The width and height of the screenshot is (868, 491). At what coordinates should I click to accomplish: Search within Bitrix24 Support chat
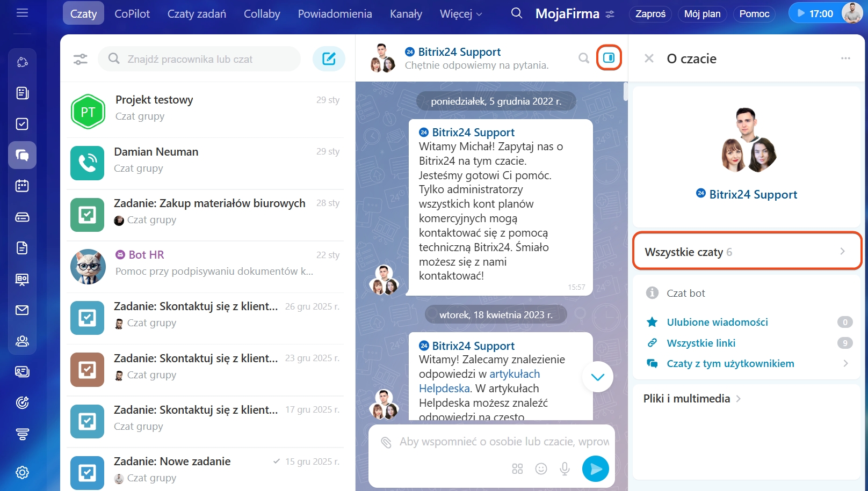click(x=583, y=58)
